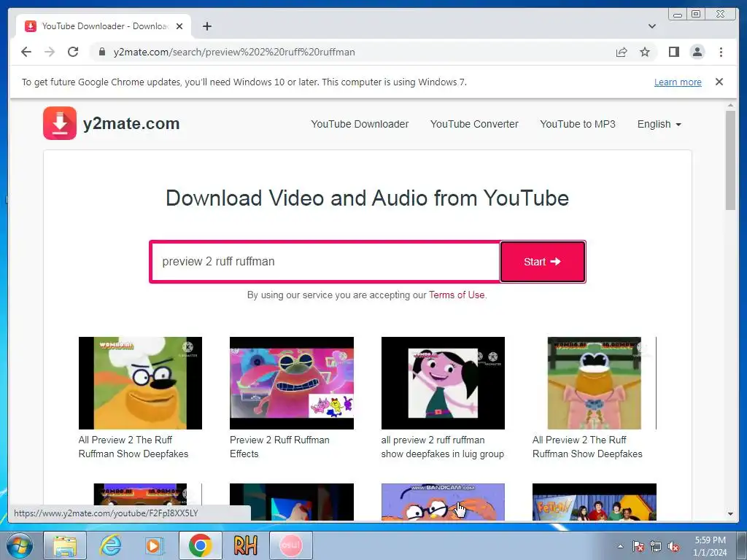Viewport: 747px width, 560px height.
Task: Open the Fetch! kids group thumbnail
Action: coord(594,502)
